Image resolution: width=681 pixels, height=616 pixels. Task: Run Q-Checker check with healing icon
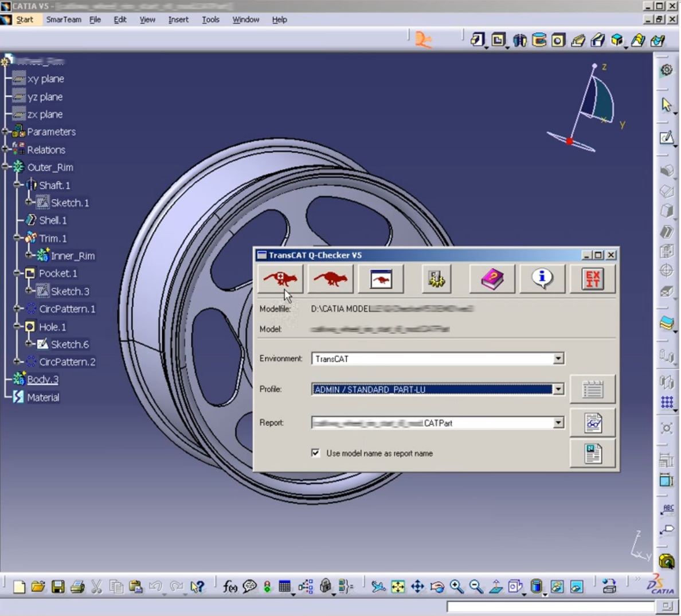280,279
